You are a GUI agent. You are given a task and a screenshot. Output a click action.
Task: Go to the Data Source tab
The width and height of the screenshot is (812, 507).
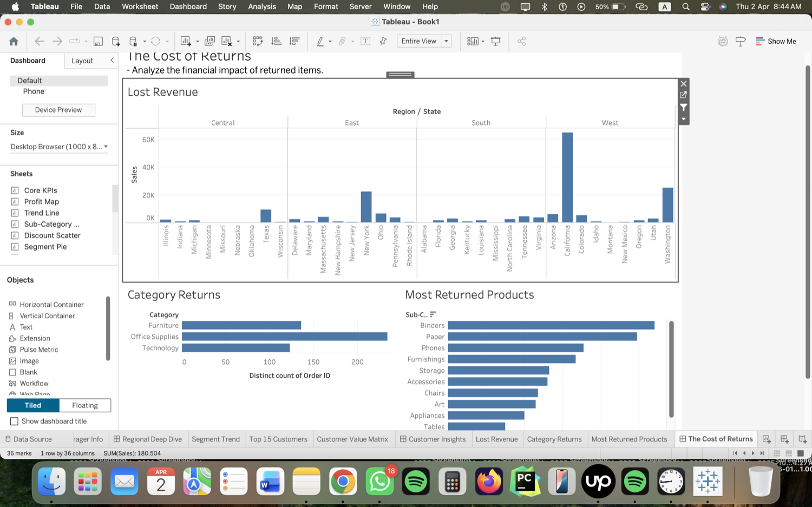pos(29,439)
